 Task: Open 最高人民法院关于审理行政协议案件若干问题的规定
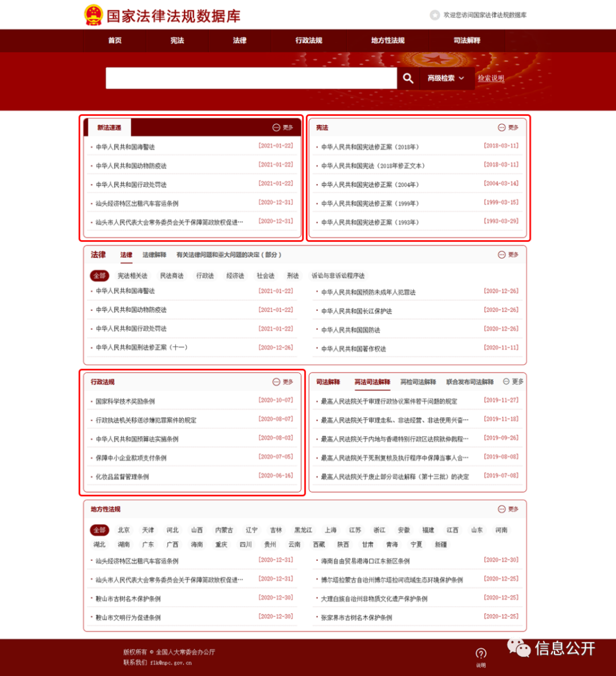[x=389, y=402]
